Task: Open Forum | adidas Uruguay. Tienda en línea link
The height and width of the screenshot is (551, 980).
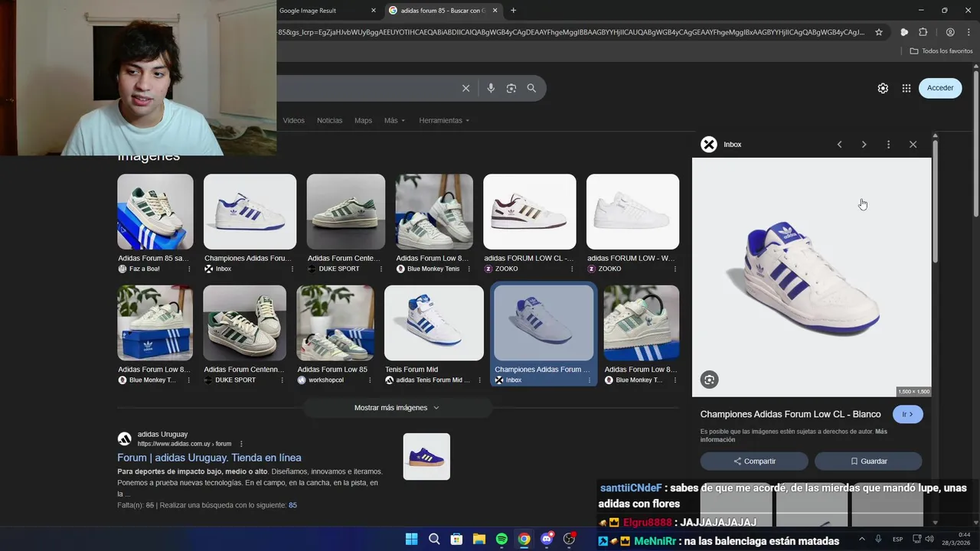Action: point(209,458)
